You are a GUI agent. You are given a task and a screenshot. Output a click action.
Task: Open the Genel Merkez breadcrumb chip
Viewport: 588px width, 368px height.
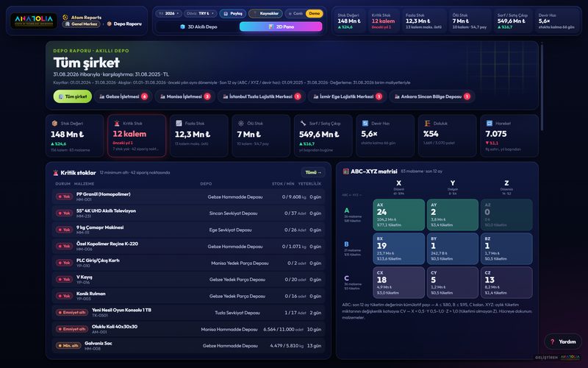[81, 24]
